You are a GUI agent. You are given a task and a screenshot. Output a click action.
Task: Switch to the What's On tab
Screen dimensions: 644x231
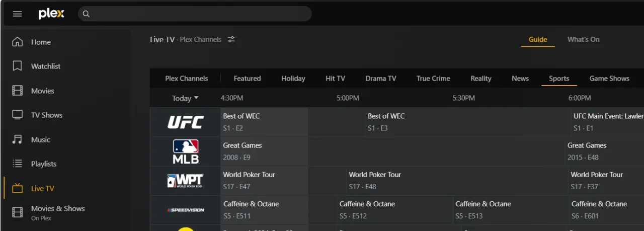pos(583,39)
